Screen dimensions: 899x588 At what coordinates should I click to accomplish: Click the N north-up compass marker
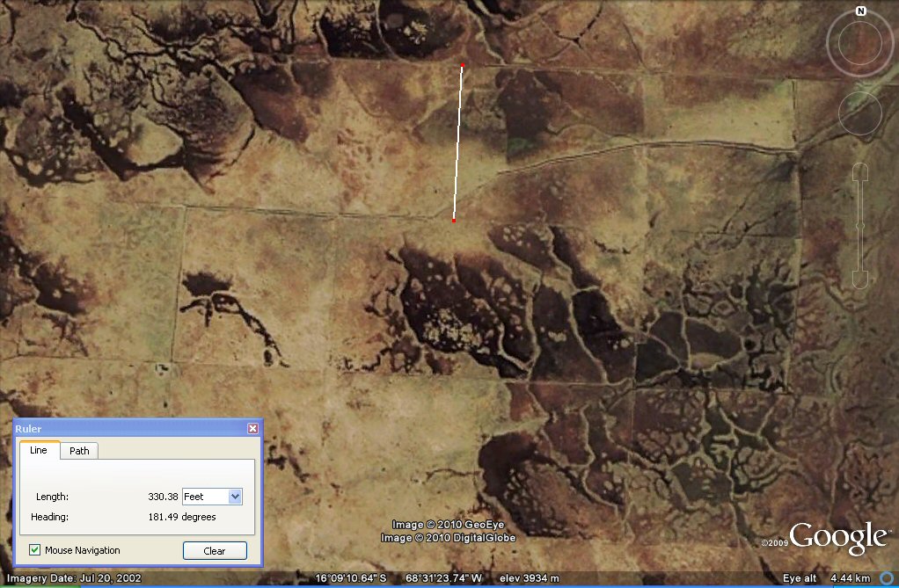point(860,11)
